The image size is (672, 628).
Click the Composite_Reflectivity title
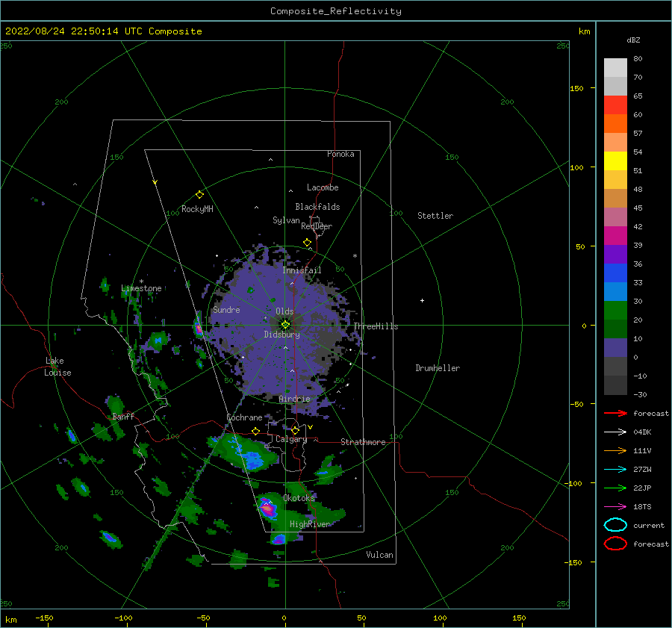[x=336, y=11]
